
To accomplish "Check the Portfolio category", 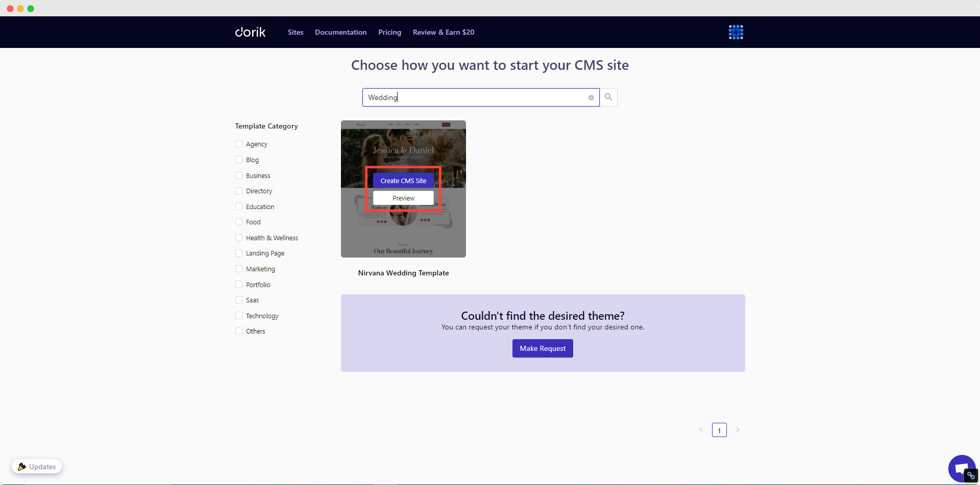I will [x=239, y=285].
